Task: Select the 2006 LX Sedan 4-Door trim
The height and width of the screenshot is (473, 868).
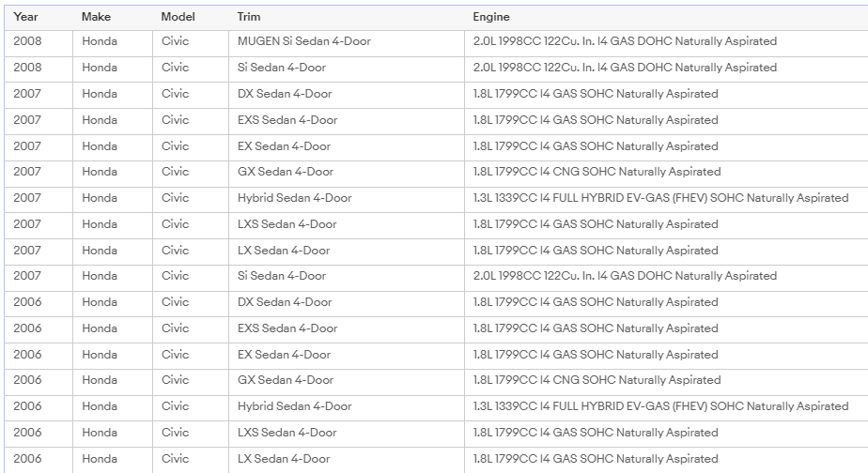Action: click(284, 459)
